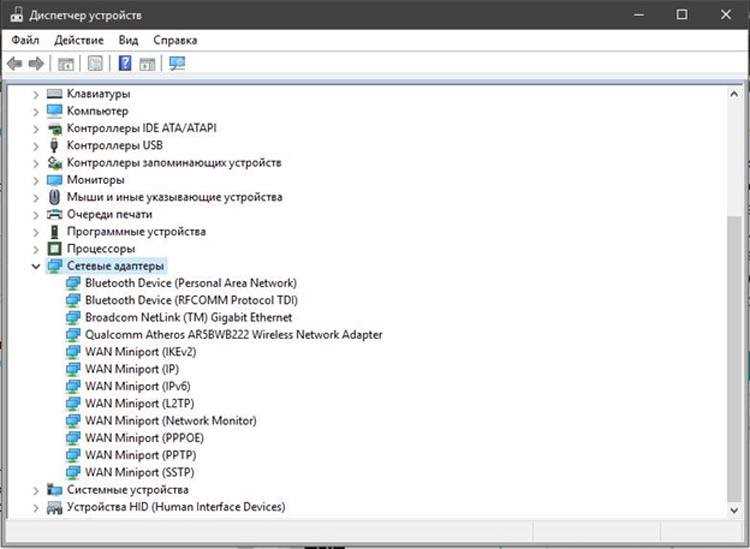
Task: Select WAN Miniport (PPTP)
Action: tap(141, 455)
